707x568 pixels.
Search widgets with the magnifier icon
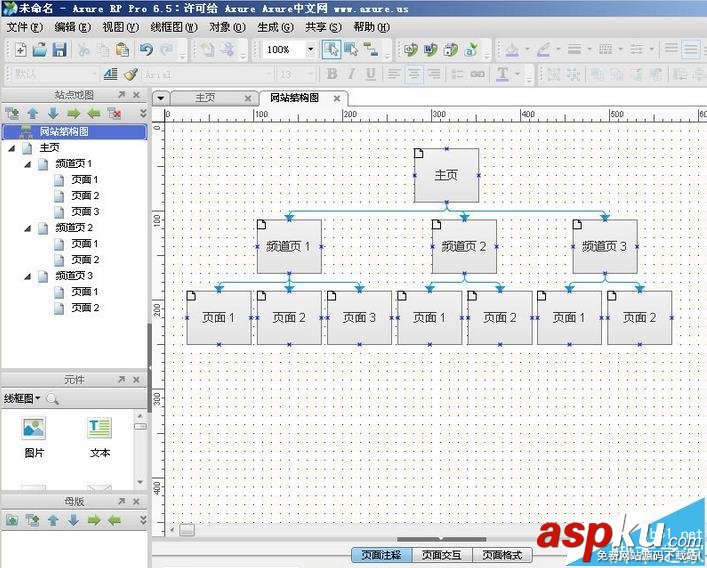point(52,399)
